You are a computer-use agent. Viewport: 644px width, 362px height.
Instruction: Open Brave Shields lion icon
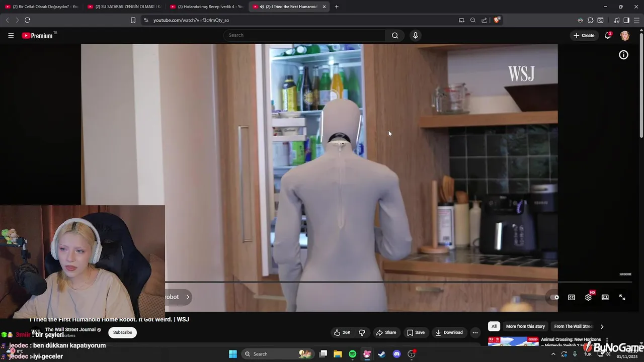[x=497, y=20]
